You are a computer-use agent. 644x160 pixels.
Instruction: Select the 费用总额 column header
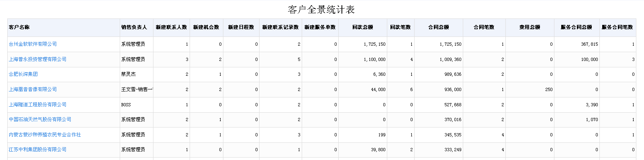click(530, 27)
